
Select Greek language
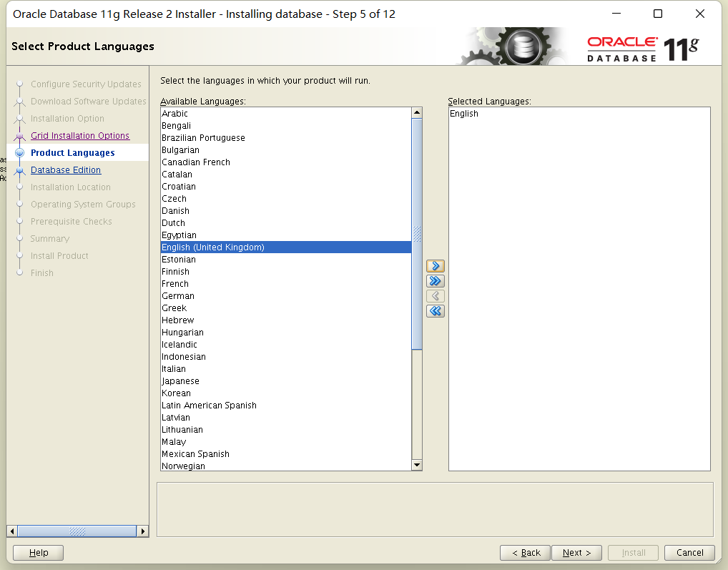pyautogui.click(x=286, y=308)
